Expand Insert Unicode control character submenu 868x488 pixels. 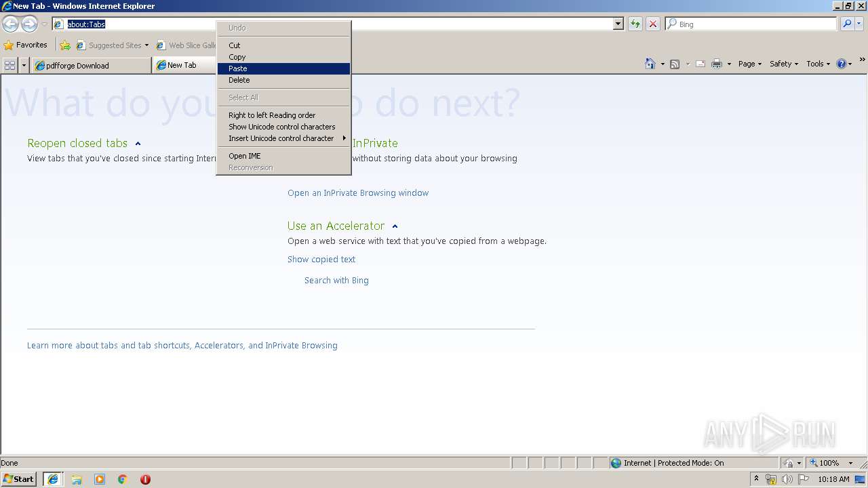click(283, 138)
